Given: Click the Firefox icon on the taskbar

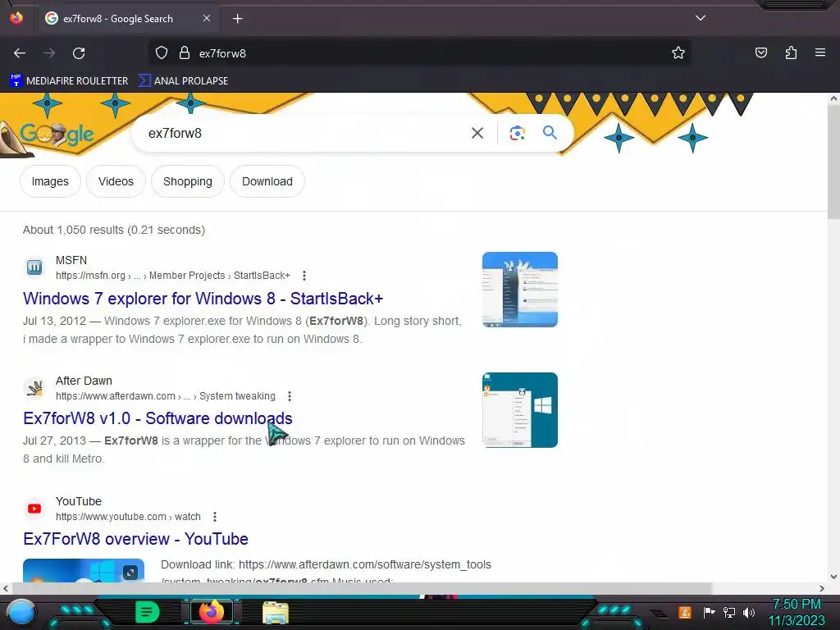Looking at the screenshot, I should 212,612.
